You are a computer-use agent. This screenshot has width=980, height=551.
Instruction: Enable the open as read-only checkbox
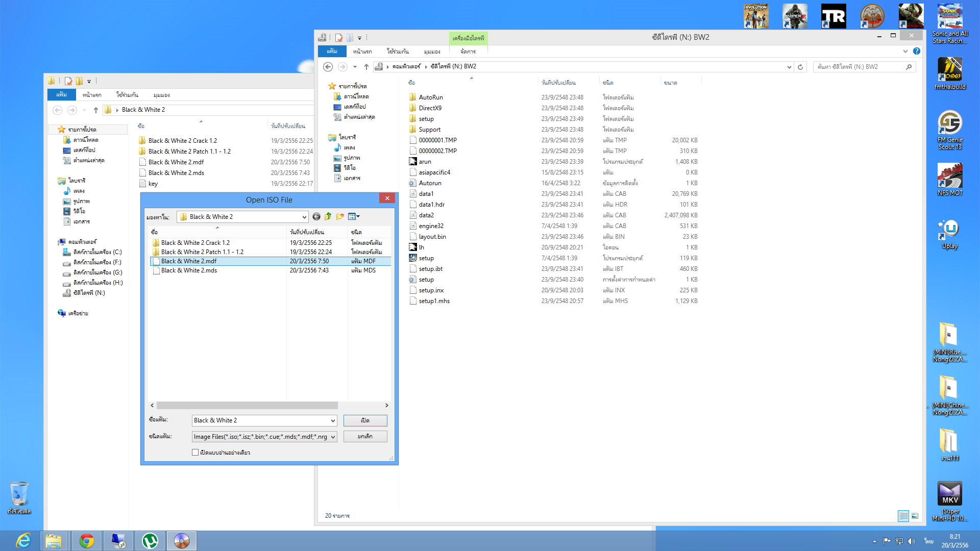pos(195,453)
